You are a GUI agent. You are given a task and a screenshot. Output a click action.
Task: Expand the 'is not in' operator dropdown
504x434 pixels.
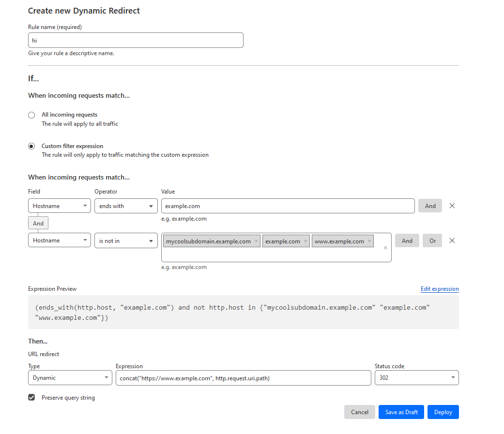tap(126, 240)
